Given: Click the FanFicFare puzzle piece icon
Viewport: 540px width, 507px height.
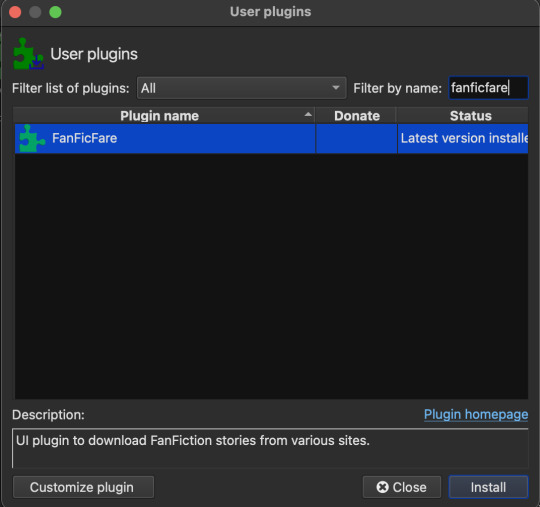Looking at the screenshot, I should point(32,138).
